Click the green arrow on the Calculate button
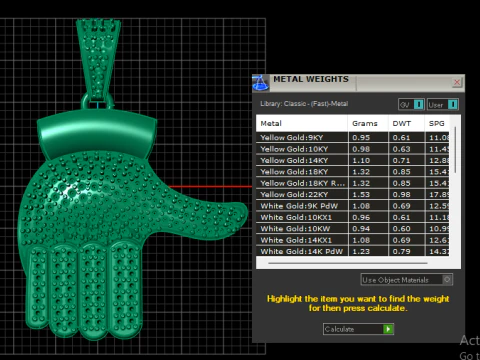Screen dimensions: 480x360 point(388,329)
